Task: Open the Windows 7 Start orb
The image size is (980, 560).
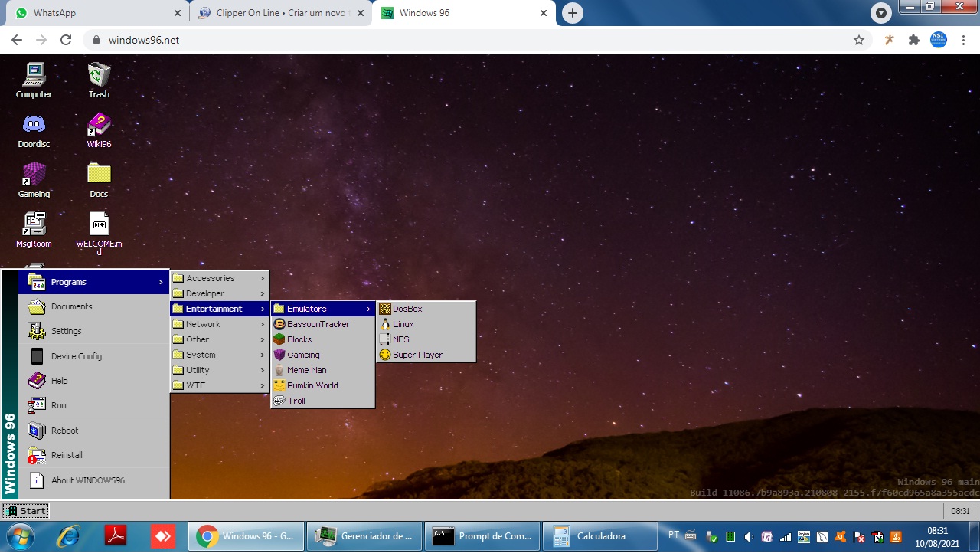Action: [19, 536]
